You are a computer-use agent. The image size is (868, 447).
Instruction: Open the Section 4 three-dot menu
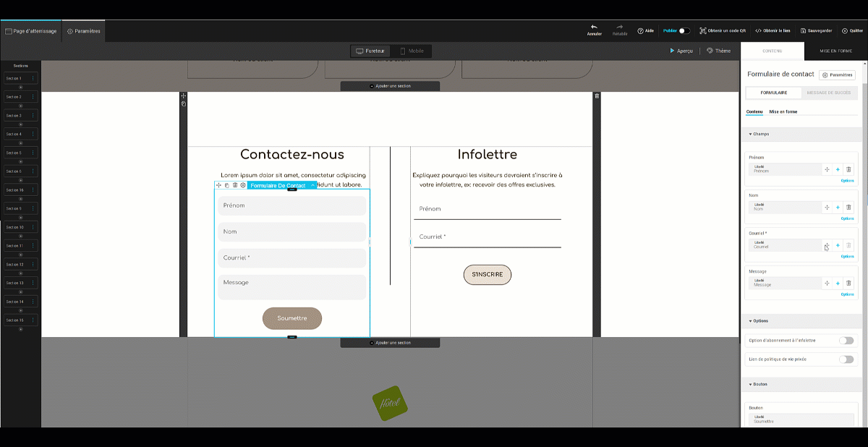click(x=32, y=134)
